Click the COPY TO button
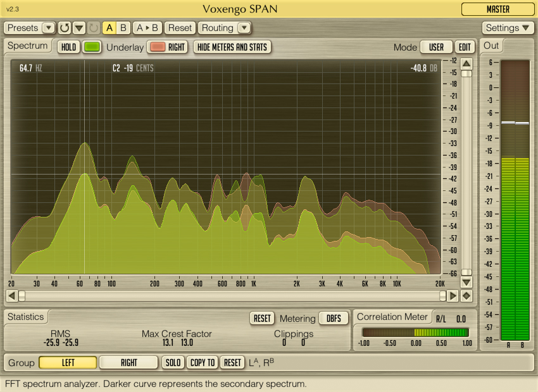 point(203,362)
